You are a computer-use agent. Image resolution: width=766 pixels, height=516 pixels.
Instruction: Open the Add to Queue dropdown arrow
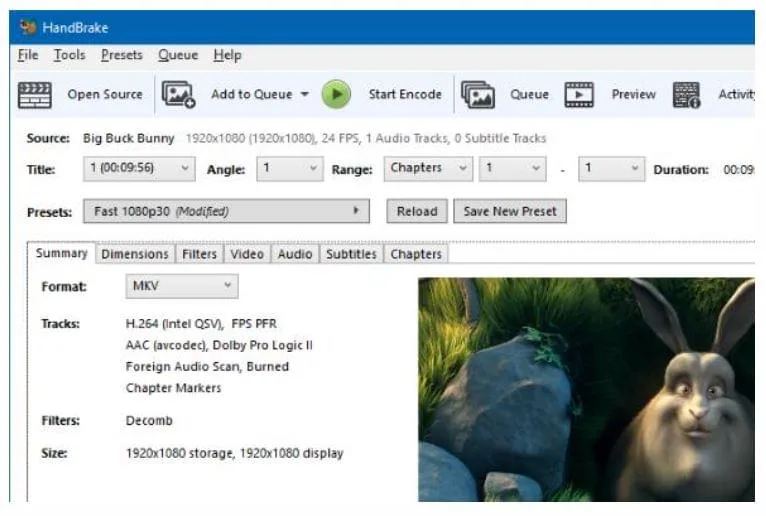pos(304,94)
